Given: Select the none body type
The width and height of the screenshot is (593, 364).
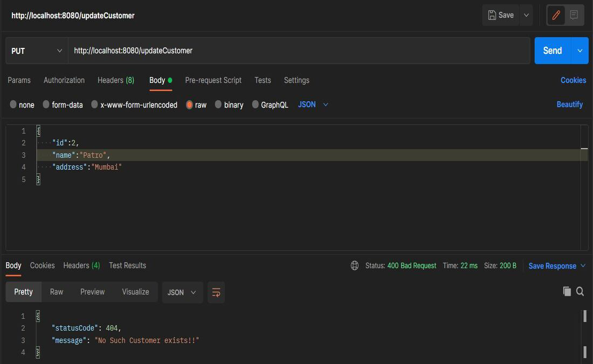Looking at the screenshot, I should point(22,104).
